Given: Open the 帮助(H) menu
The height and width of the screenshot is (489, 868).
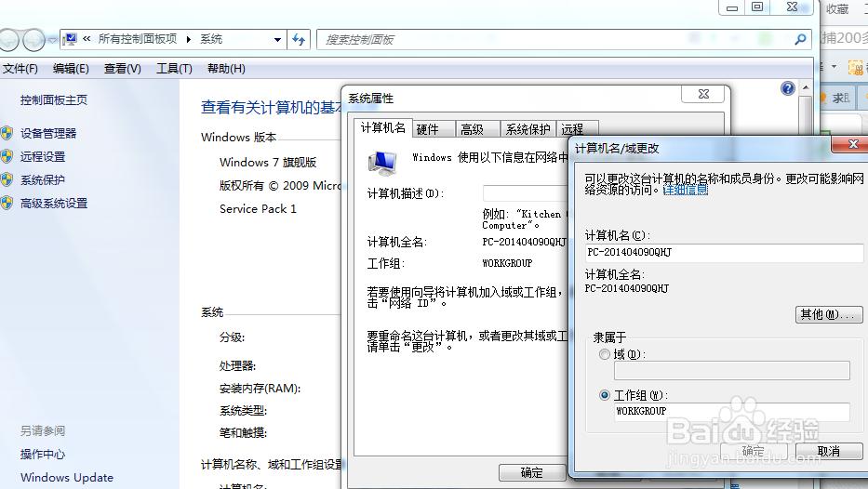Looking at the screenshot, I should 226,69.
